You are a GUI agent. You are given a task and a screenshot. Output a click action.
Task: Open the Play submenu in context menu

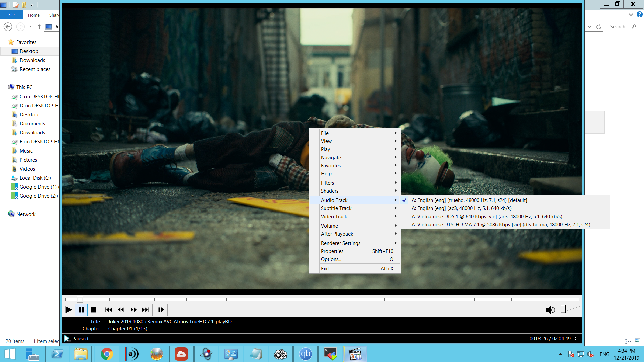click(x=355, y=149)
